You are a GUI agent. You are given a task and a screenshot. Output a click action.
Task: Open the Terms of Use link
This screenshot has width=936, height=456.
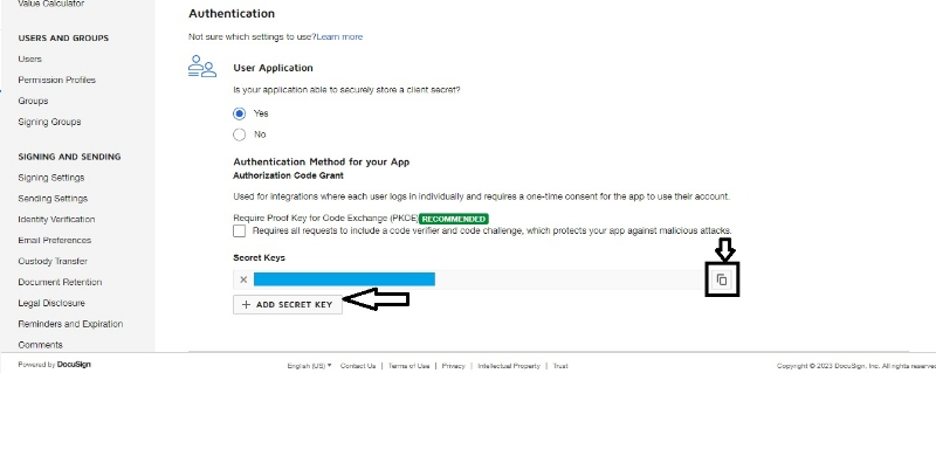(408, 366)
